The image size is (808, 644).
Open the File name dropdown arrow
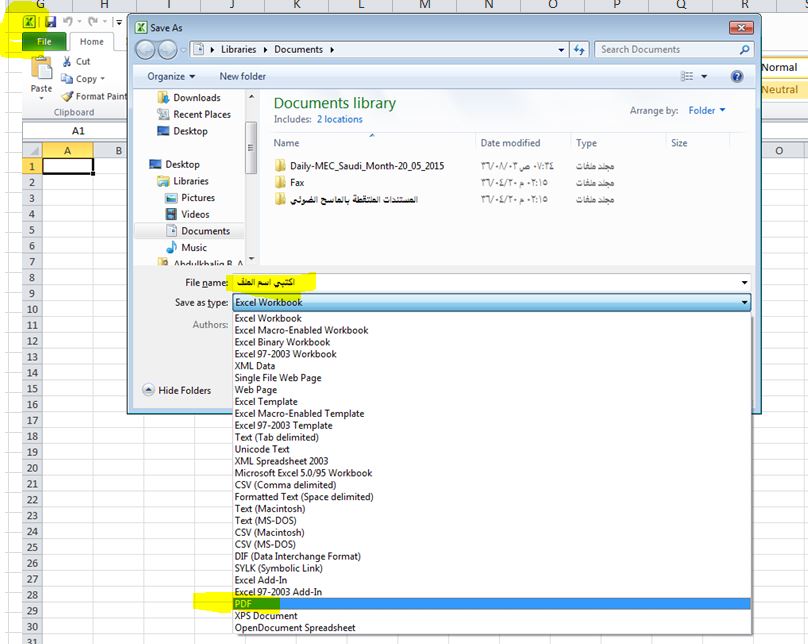[745, 282]
